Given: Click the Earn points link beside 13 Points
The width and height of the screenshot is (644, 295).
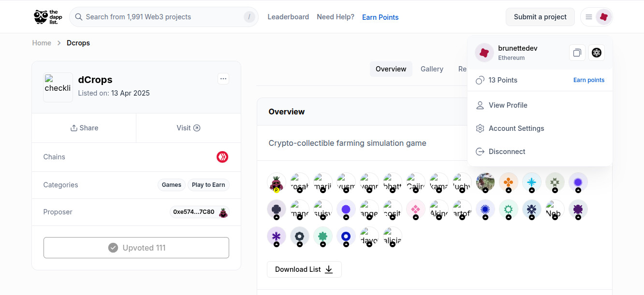Looking at the screenshot, I should click(x=589, y=80).
